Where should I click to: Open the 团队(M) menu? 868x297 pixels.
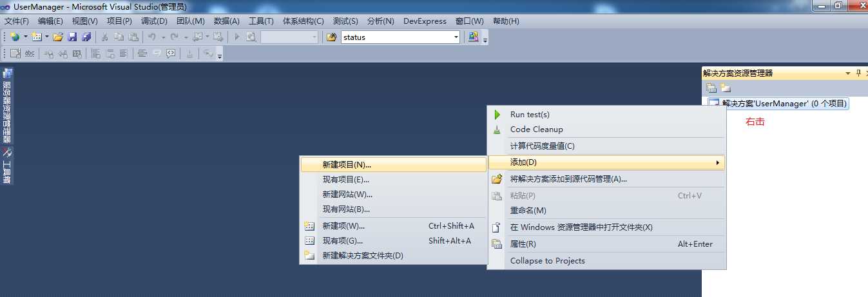tap(190, 21)
